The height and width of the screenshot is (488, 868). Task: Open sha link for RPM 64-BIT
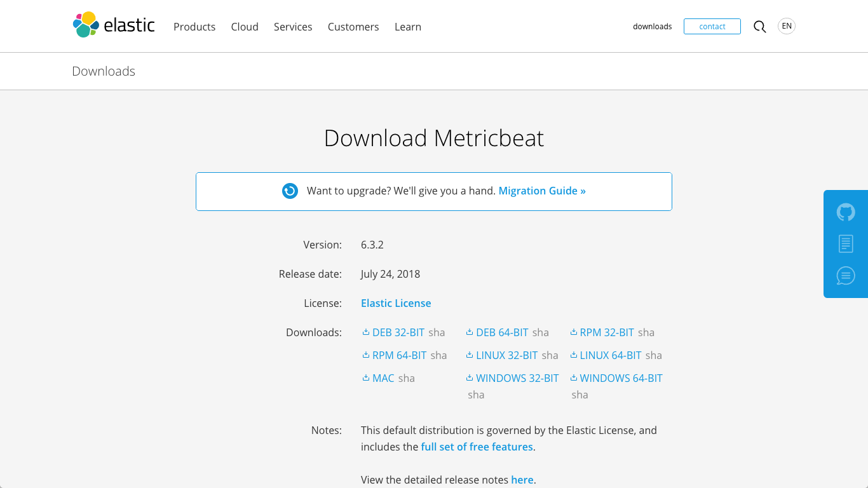[439, 355]
